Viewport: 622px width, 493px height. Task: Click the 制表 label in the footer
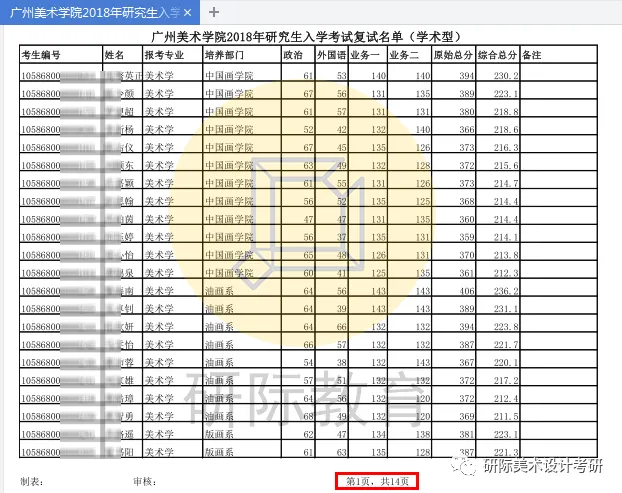tap(32, 482)
